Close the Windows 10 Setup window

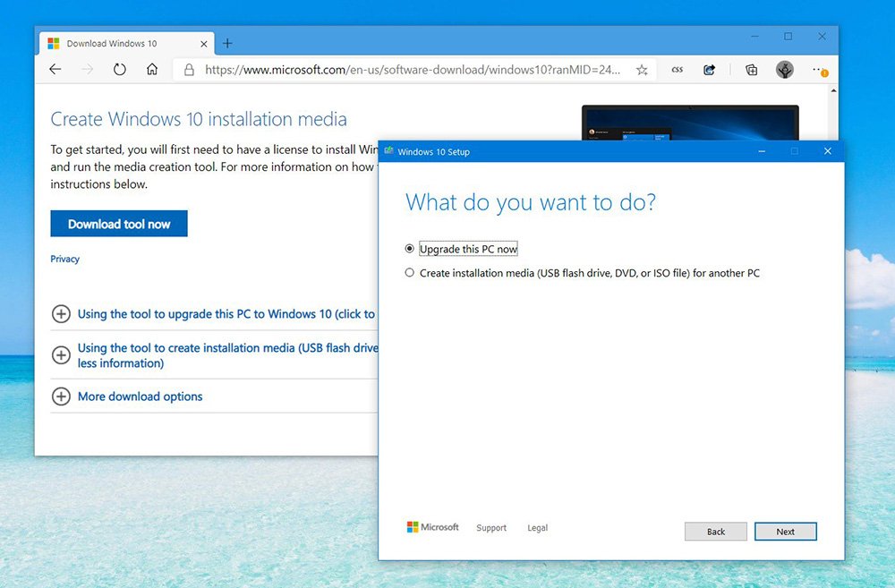click(828, 151)
